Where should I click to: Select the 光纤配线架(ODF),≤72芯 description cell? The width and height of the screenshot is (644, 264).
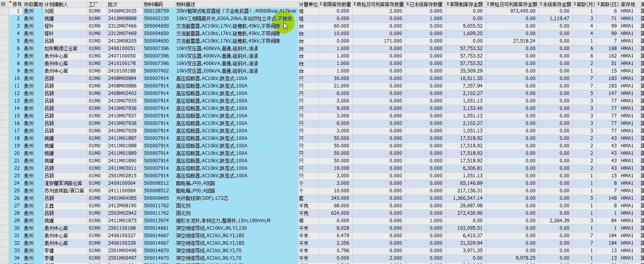point(202,198)
